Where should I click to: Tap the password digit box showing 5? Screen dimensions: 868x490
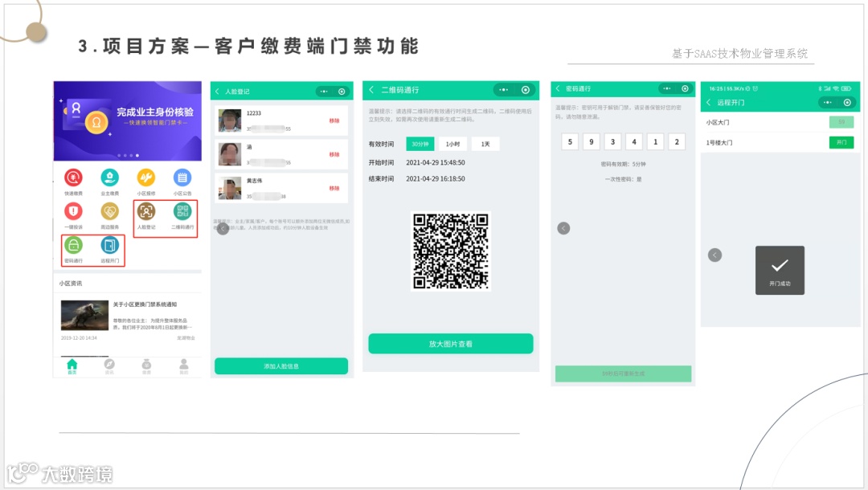[570, 141]
